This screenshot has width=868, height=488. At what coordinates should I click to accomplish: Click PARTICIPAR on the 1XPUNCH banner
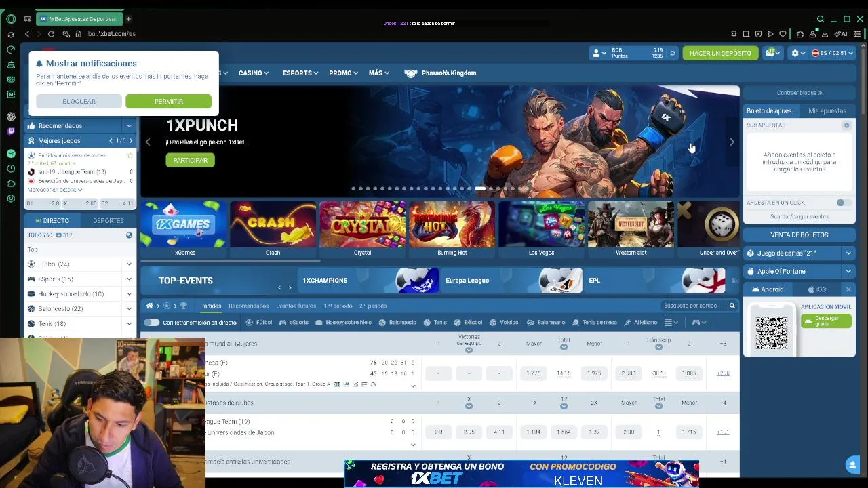(x=190, y=160)
